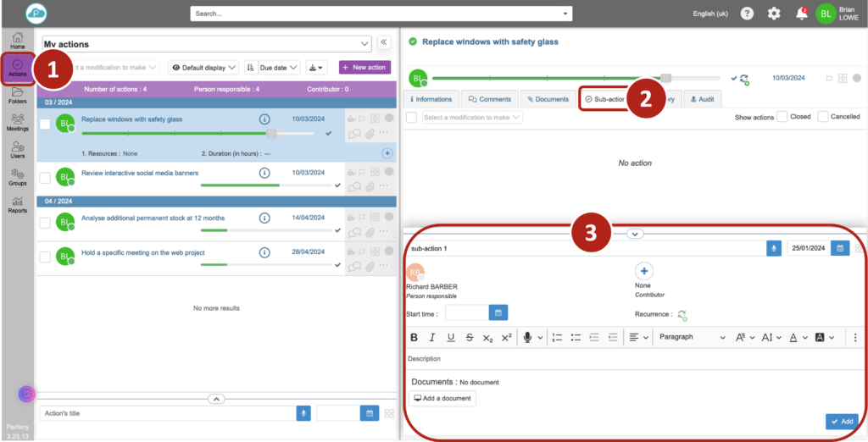Open the Reports section in sidebar
The width and height of the screenshot is (868, 442).
[x=17, y=204]
